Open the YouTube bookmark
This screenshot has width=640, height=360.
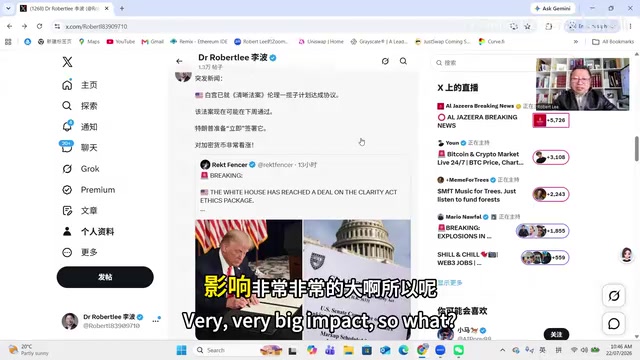[120, 42]
